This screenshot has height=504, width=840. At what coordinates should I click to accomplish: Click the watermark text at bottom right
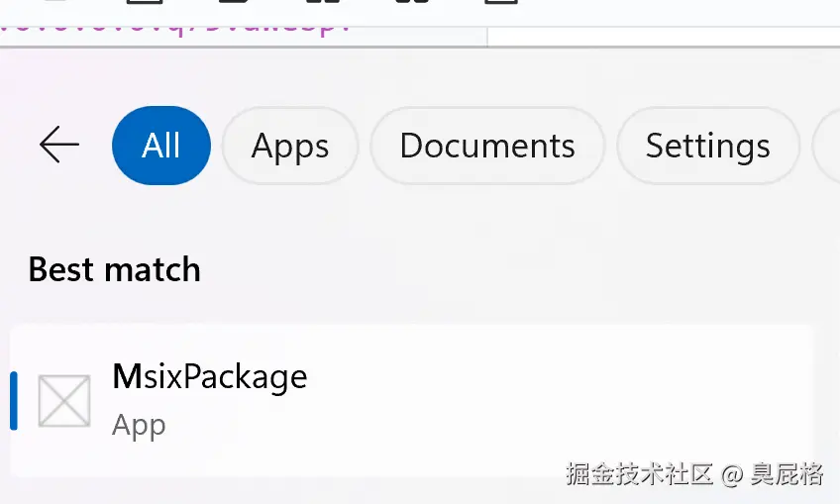[x=694, y=474]
